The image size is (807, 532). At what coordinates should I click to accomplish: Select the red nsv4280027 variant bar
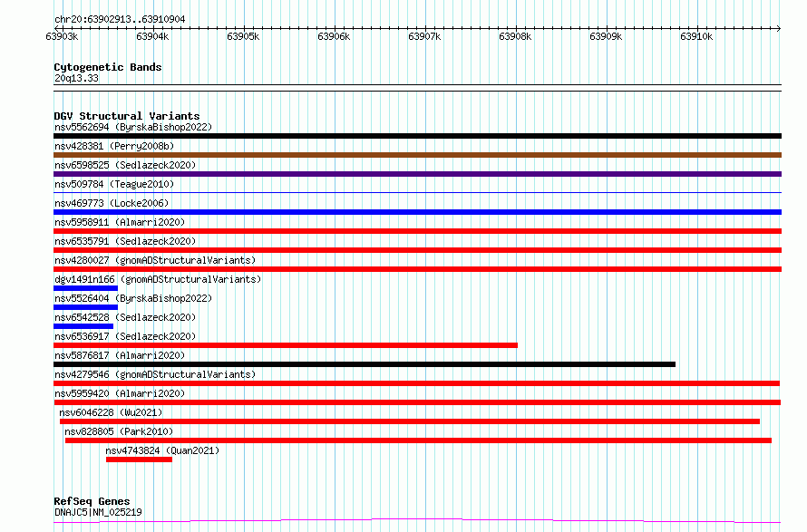click(x=417, y=269)
